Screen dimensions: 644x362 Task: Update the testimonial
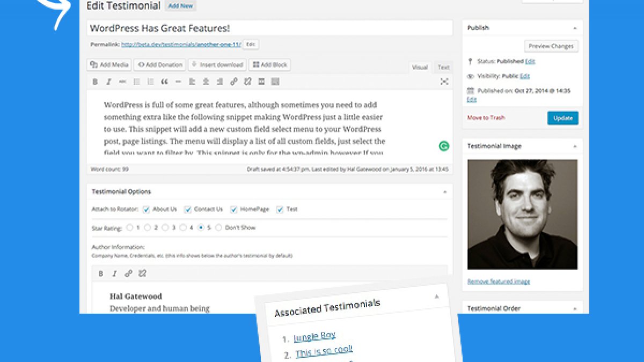pyautogui.click(x=563, y=118)
